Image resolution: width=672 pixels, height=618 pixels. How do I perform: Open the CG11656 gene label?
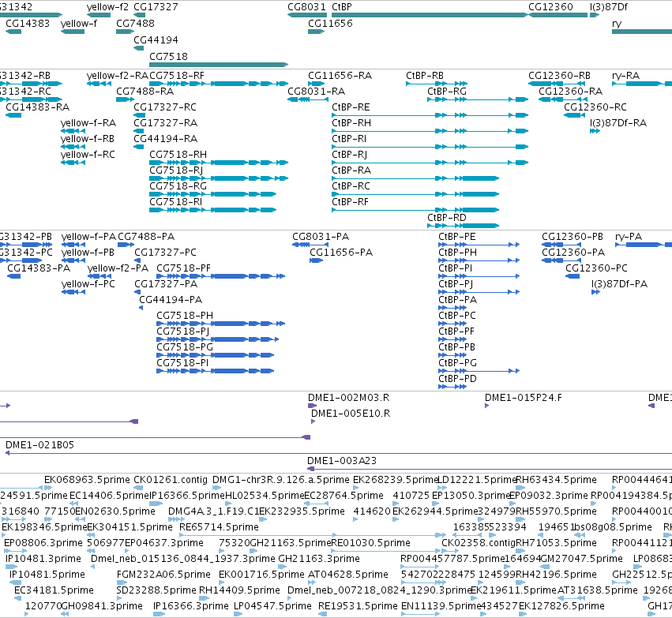point(330,24)
